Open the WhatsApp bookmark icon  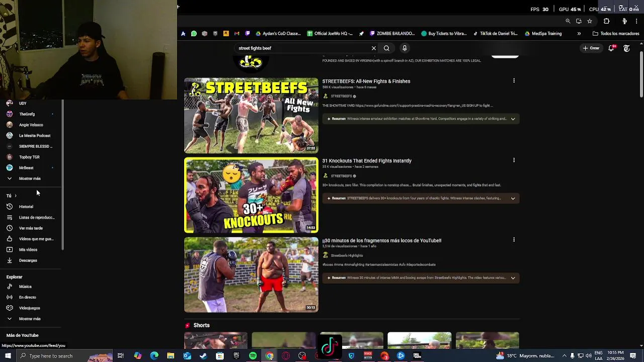point(194,34)
